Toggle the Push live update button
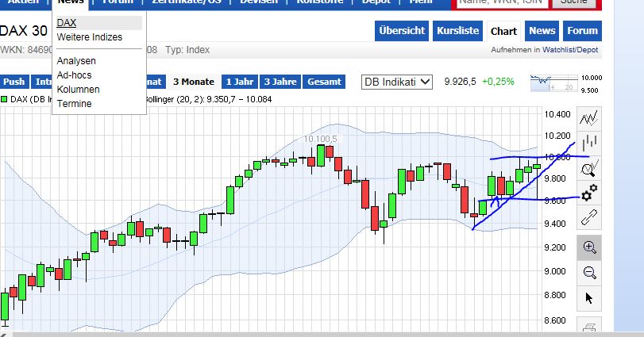This screenshot has height=337, width=644. tap(14, 82)
